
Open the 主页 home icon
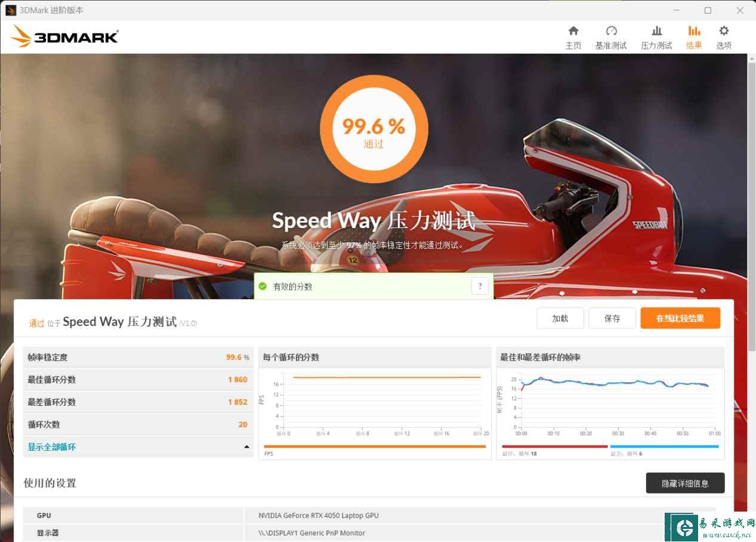[x=573, y=31]
